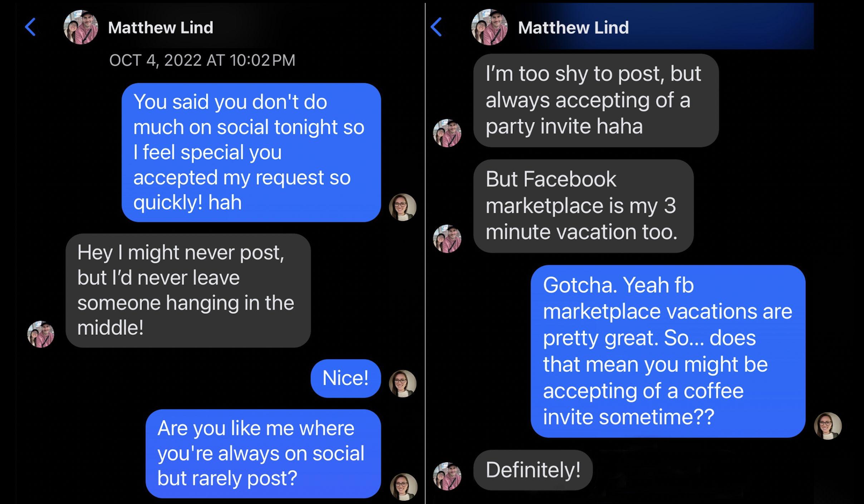Select the "Are you like me" message
Image resolution: width=864 pixels, height=504 pixels.
point(263,453)
